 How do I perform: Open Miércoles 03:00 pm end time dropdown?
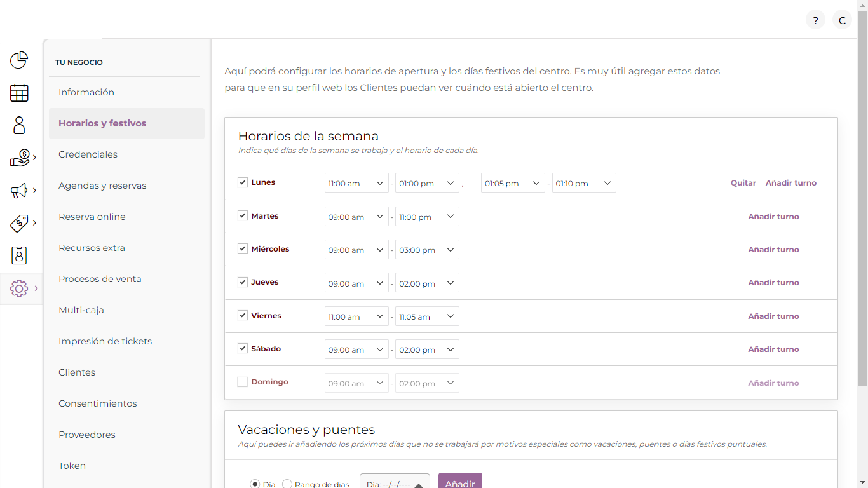click(x=427, y=250)
